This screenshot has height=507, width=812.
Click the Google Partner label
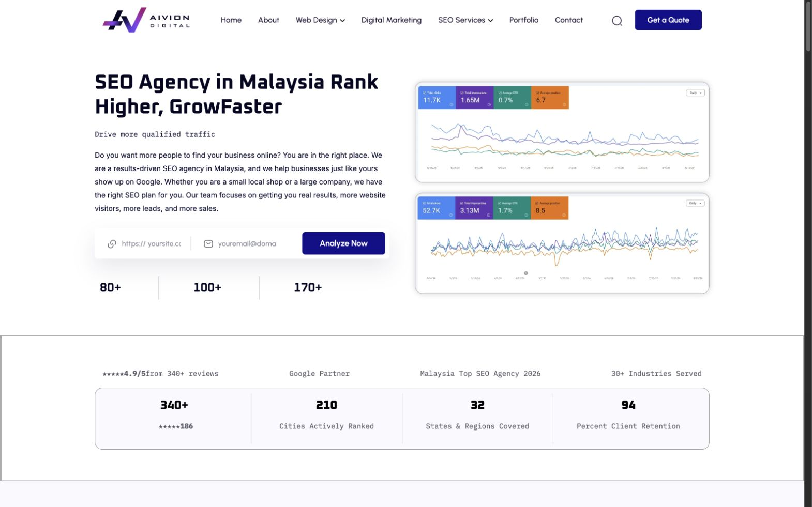point(320,374)
